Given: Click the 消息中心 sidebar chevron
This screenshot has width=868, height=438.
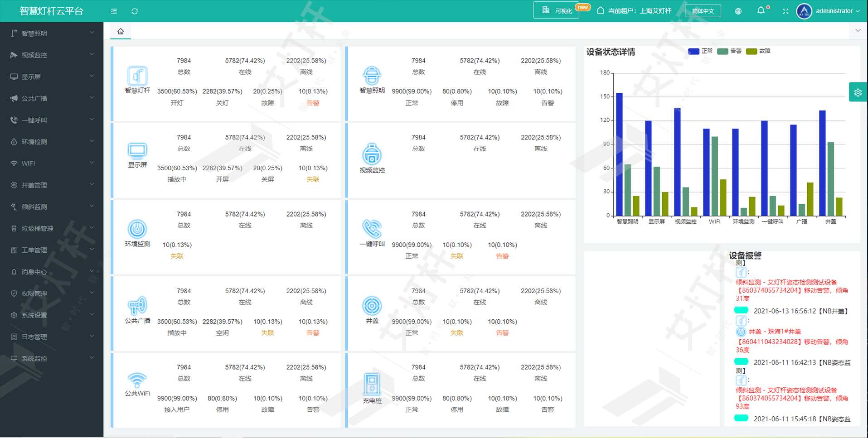Looking at the screenshot, I should pyautogui.click(x=92, y=271).
